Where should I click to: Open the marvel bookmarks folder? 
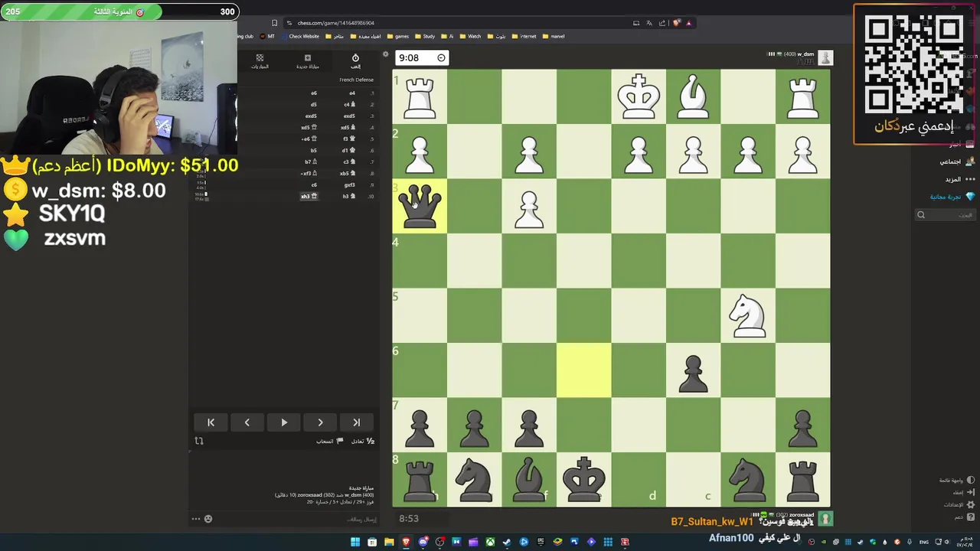click(x=554, y=36)
